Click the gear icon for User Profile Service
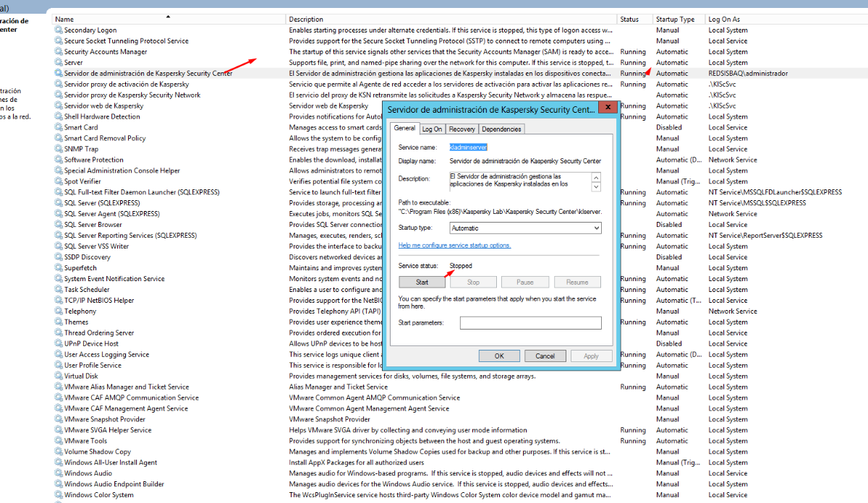868x503 pixels. click(59, 366)
